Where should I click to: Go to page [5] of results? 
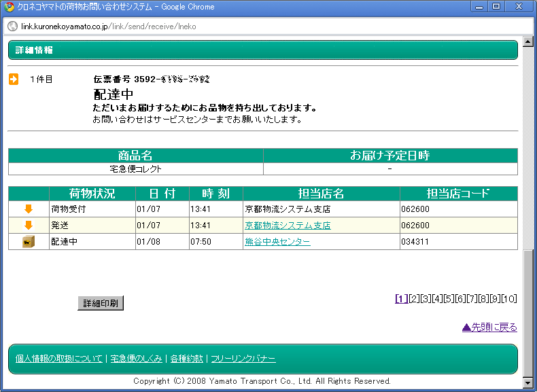[x=449, y=299]
